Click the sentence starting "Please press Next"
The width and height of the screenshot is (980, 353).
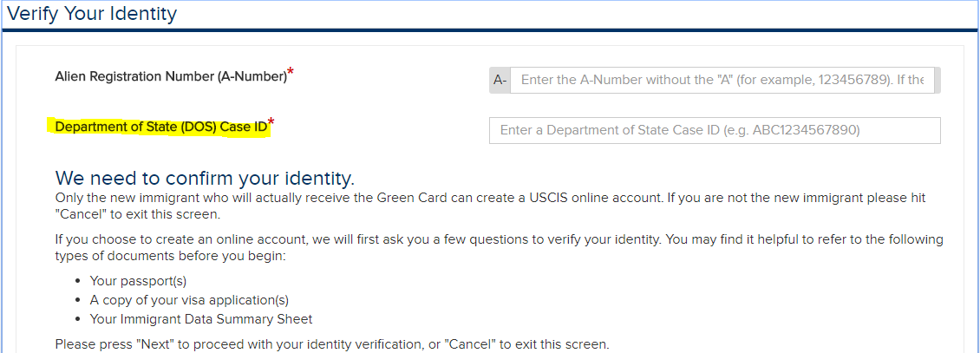click(331, 344)
